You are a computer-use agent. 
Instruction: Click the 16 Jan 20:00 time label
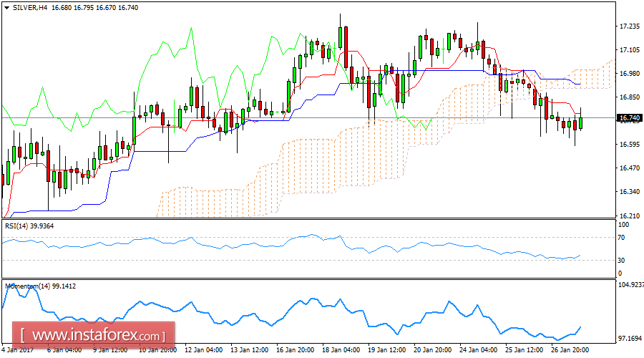296,350
